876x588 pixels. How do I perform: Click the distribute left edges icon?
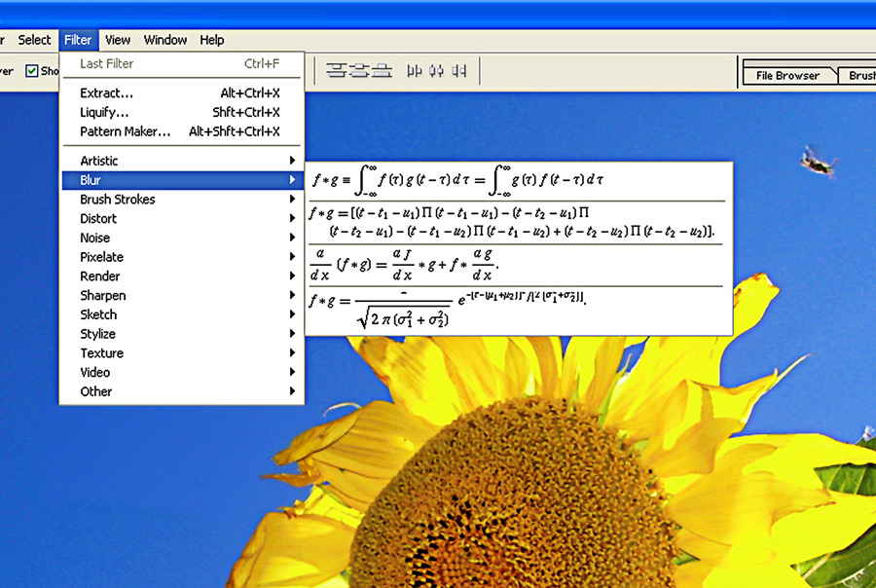[414, 71]
